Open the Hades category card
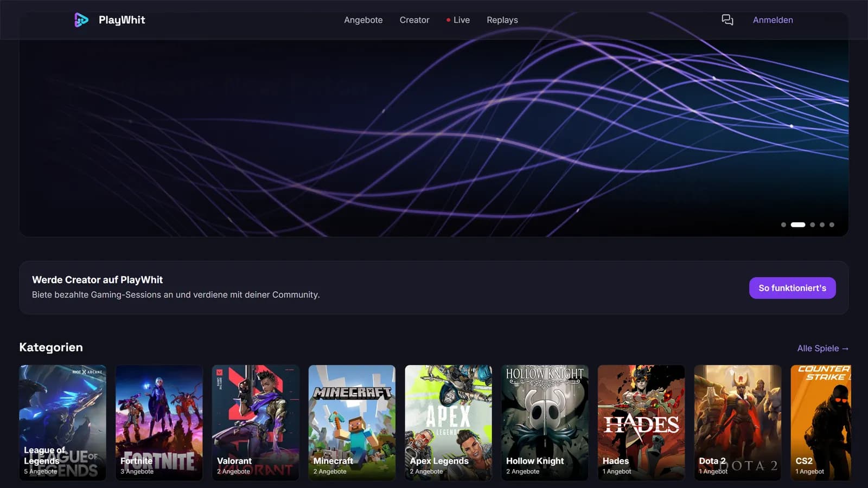Image resolution: width=868 pixels, height=488 pixels. pos(641,422)
